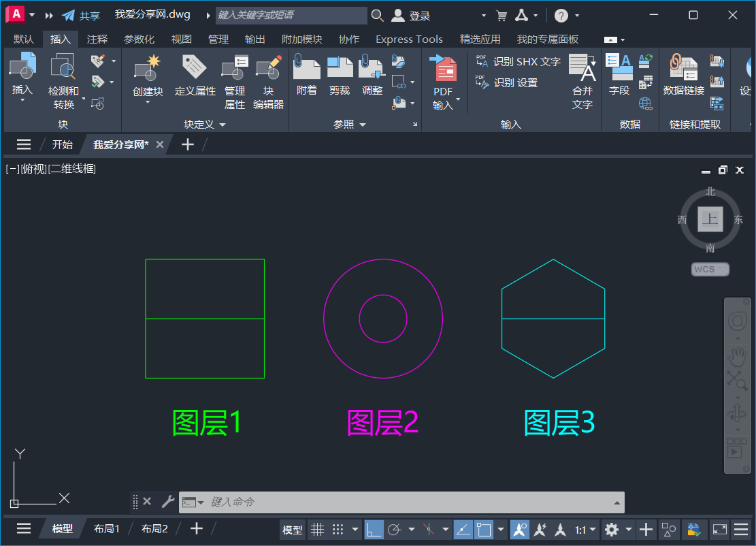Viewport: 756px width, 546px height.
Task: Click 上 on the ViewCube
Action: 710,219
